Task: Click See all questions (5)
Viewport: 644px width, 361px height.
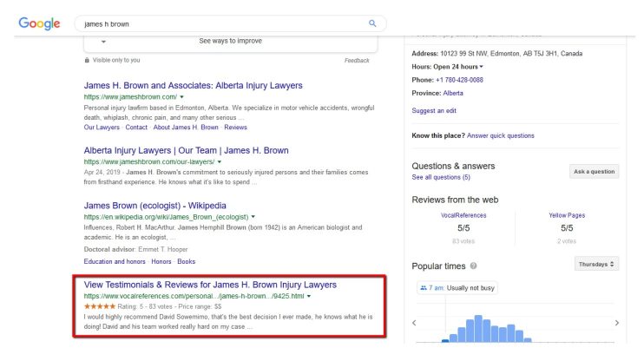Action: coord(441,177)
